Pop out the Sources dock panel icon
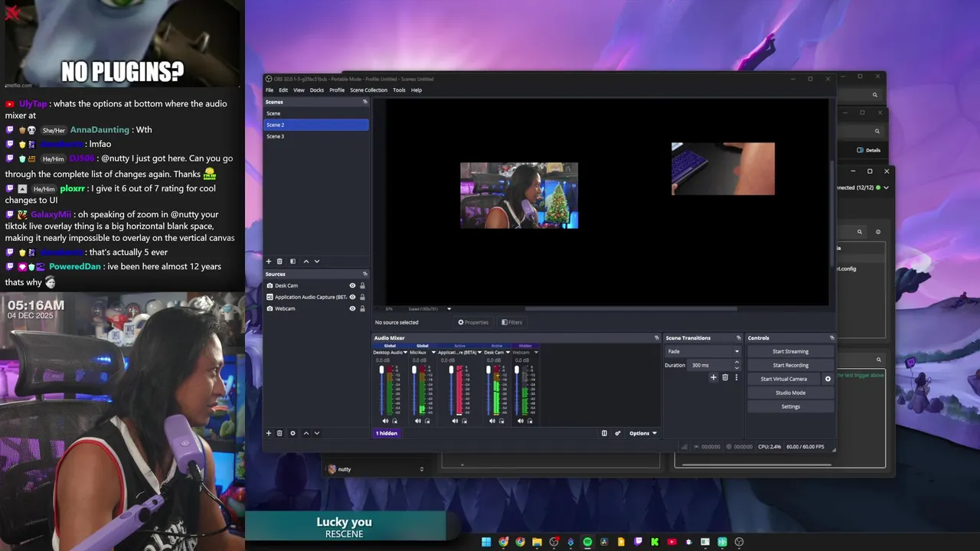This screenshot has height=551, width=980. coord(365,274)
